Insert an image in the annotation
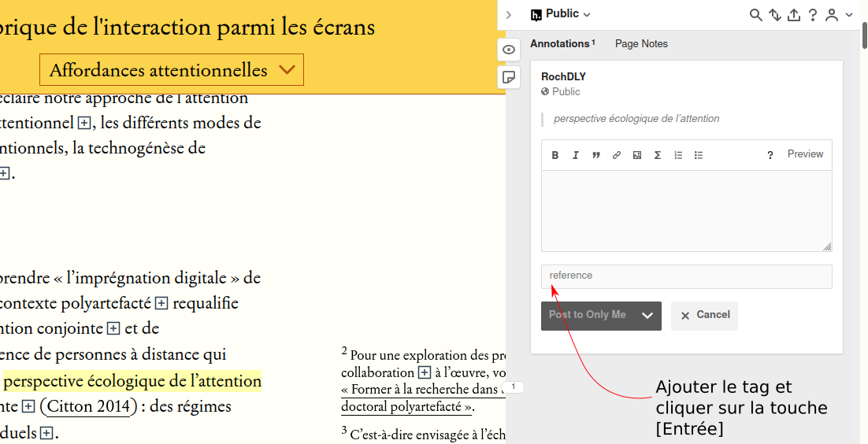Image resolution: width=868 pixels, height=444 pixels. [637, 155]
